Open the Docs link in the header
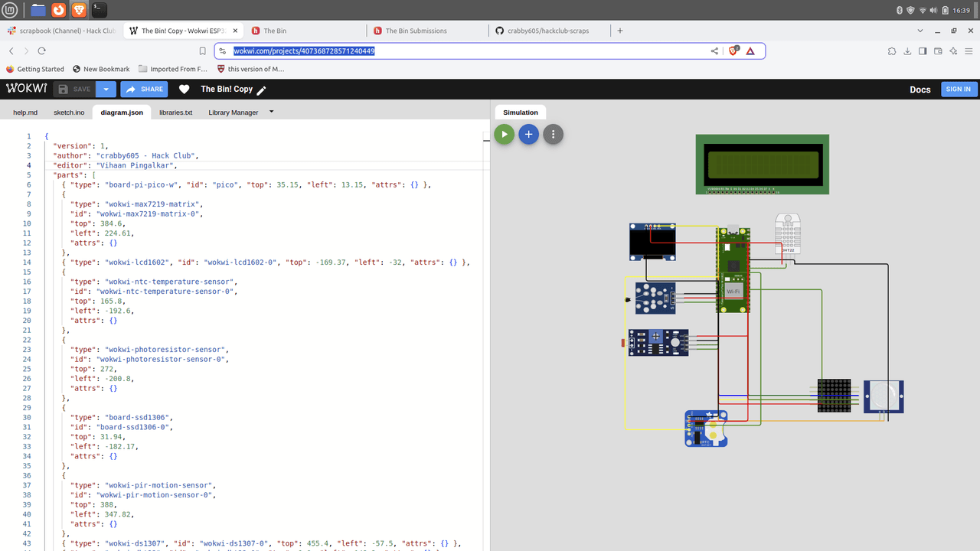This screenshot has height=551, width=980. click(920, 90)
